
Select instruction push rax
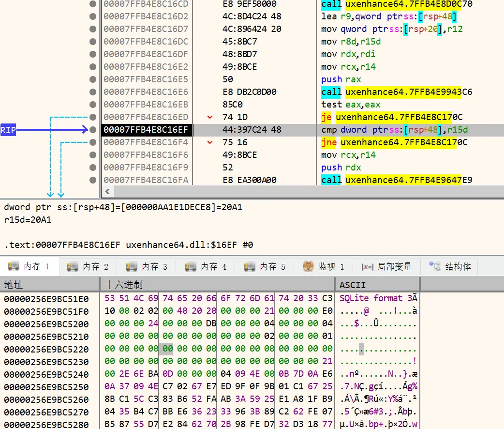click(x=341, y=79)
